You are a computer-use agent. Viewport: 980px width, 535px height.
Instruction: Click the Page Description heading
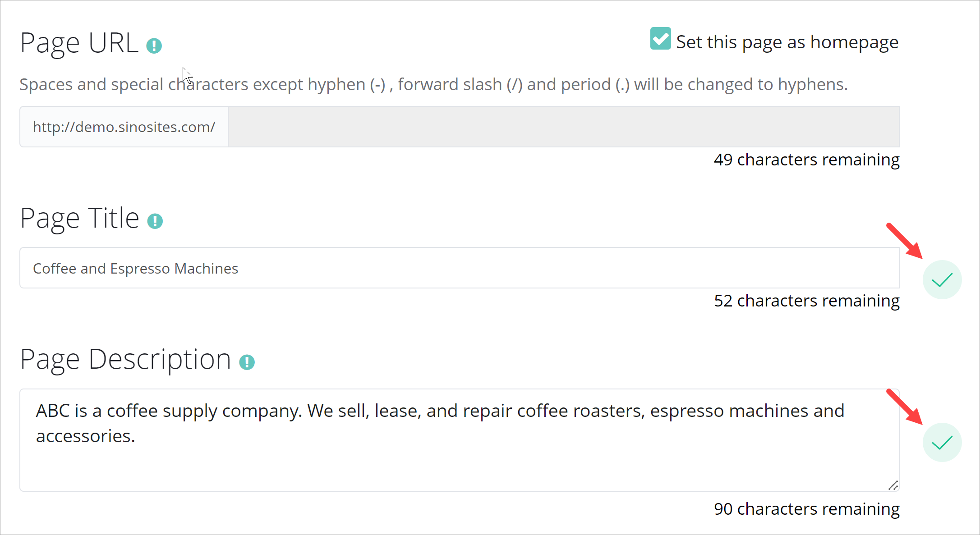click(x=125, y=360)
